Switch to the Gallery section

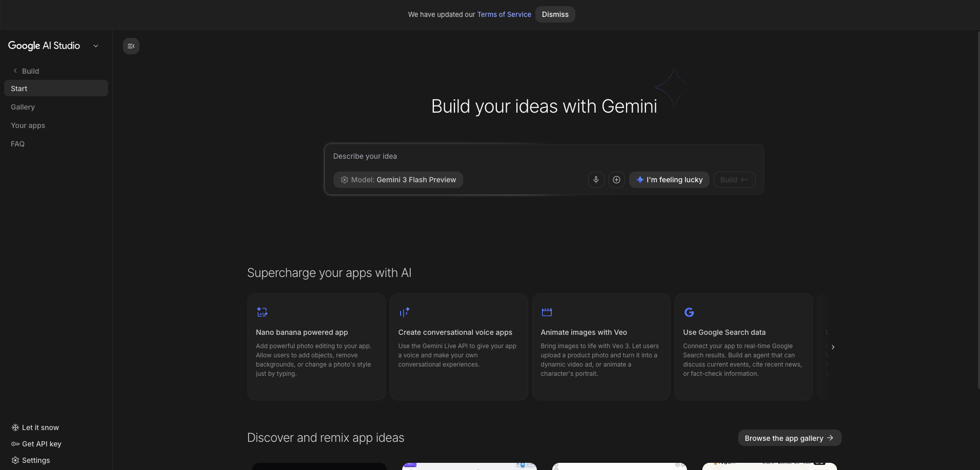[x=23, y=106]
